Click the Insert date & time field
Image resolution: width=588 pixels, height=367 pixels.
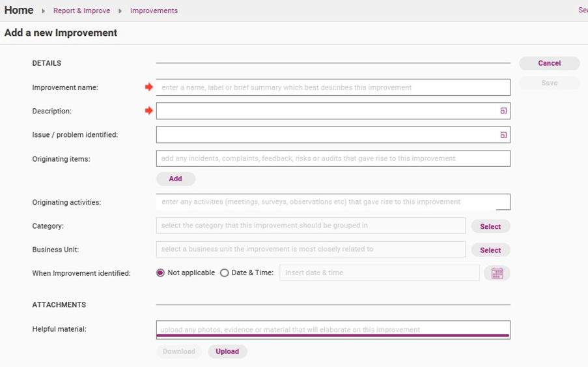(x=379, y=273)
